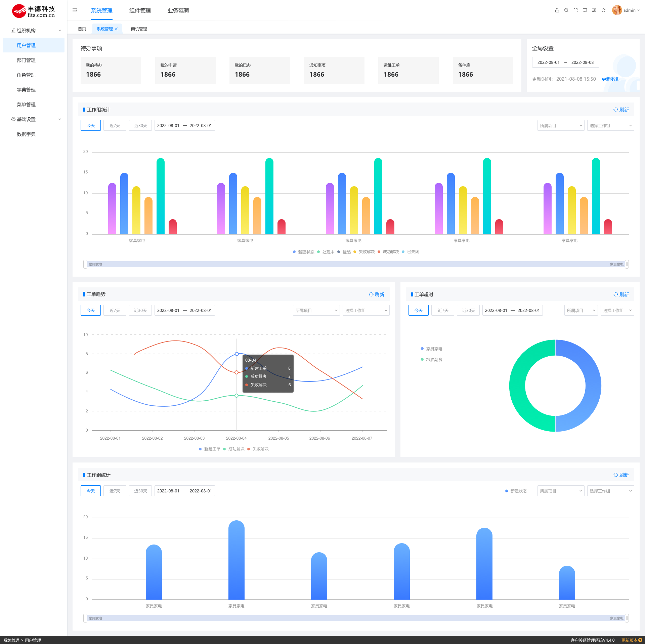The height and width of the screenshot is (644, 645).
Task: Toggle 粮油副食 legend of the donut chart
Action: (431, 360)
